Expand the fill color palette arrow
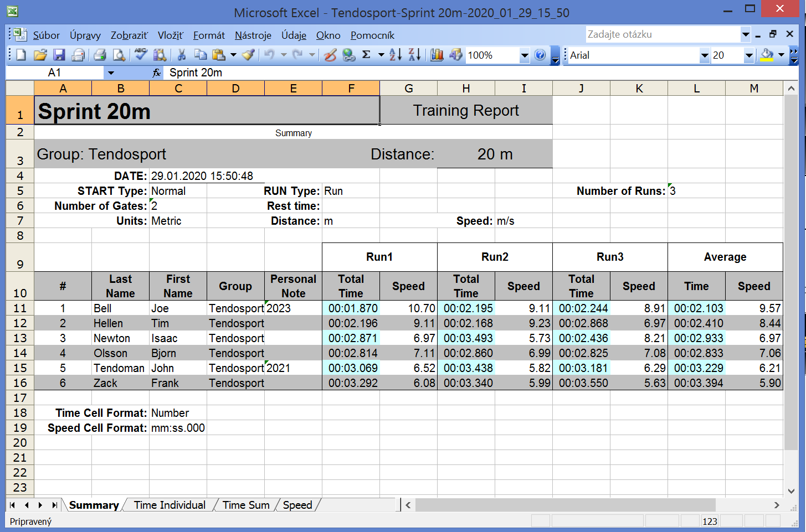The image size is (806, 532). click(781, 55)
